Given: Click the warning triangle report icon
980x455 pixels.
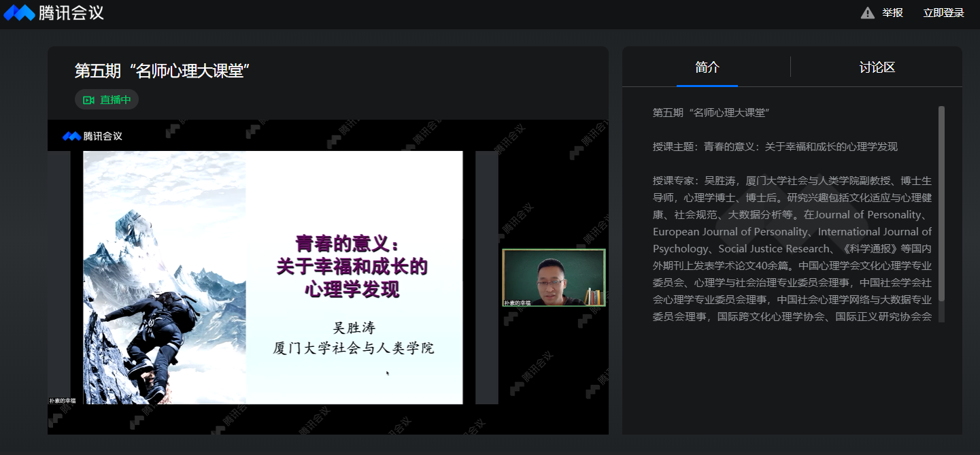Looking at the screenshot, I should [x=867, y=13].
